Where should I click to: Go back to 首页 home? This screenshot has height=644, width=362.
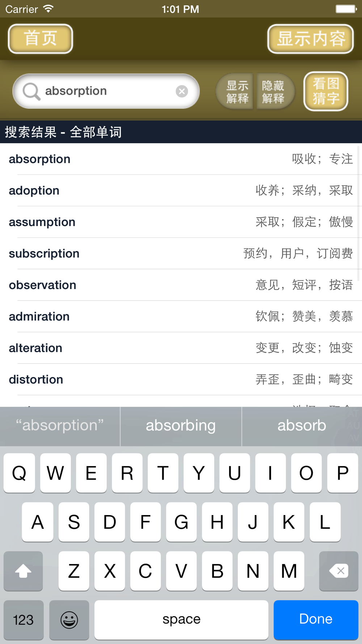coord(41,39)
